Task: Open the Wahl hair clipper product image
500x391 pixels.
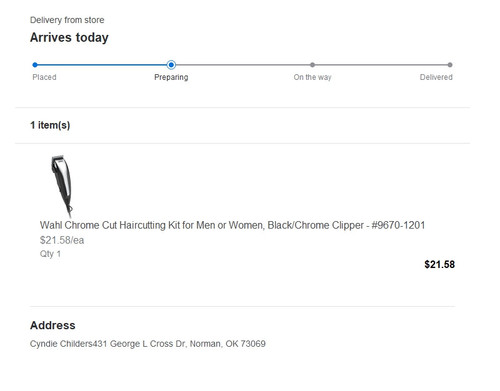Action: [x=62, y=186]
